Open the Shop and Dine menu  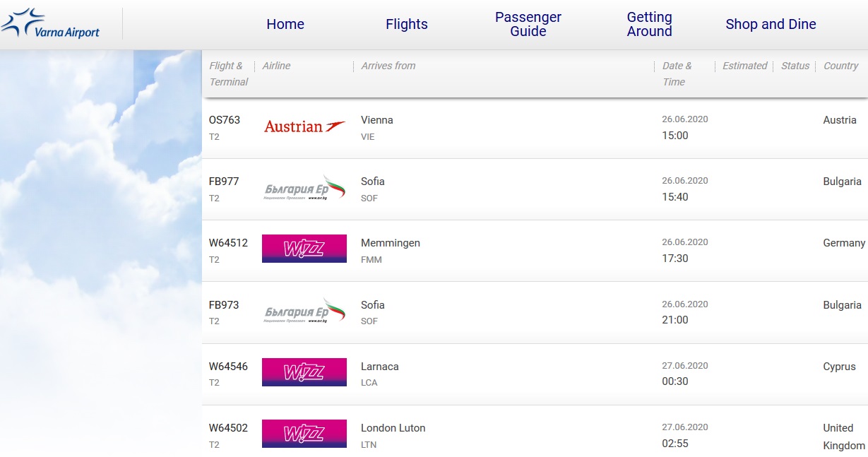tap(771, 24)
